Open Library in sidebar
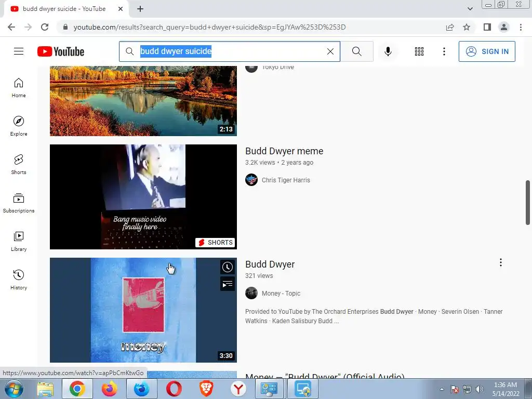Image resolution: width=532 pixels, height=399 pixels. coord(19,241)
